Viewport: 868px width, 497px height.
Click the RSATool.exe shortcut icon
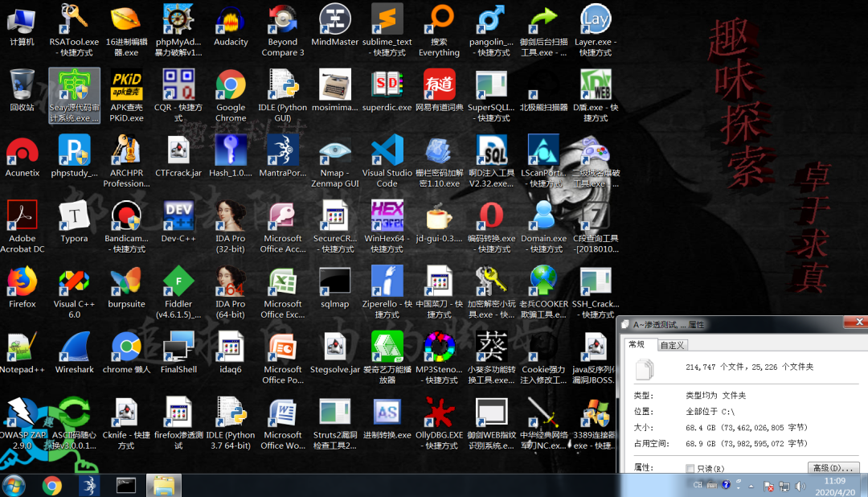(x=74, y=31)
